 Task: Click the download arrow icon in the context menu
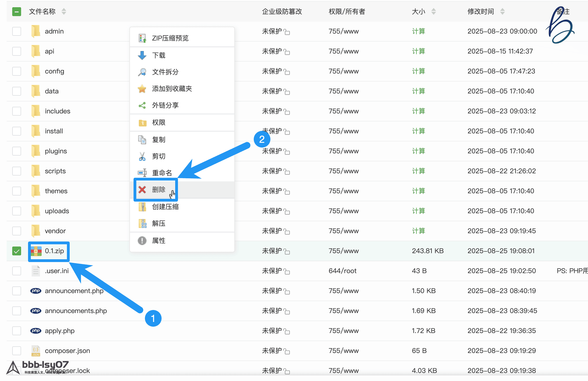pyautogui.click(x=142, y=55)
